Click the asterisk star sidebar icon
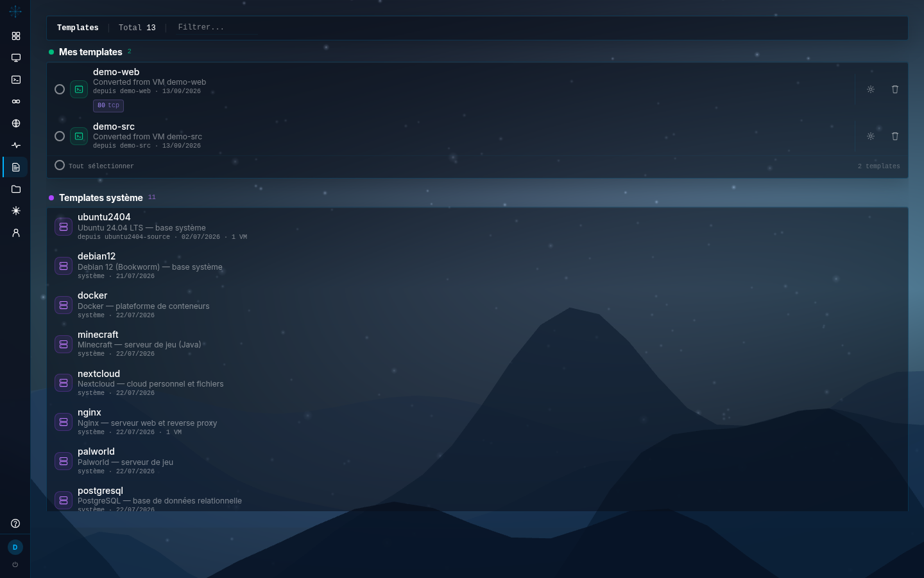The image size is (924, 578). 16,211
